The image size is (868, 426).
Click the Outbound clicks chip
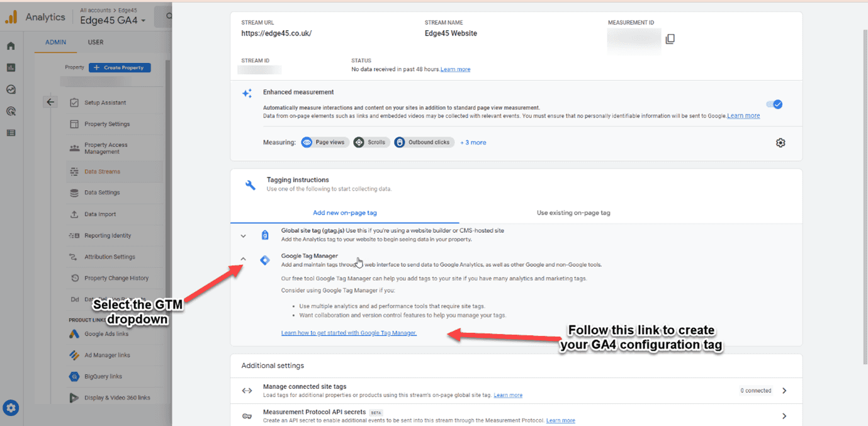point(424,142)
